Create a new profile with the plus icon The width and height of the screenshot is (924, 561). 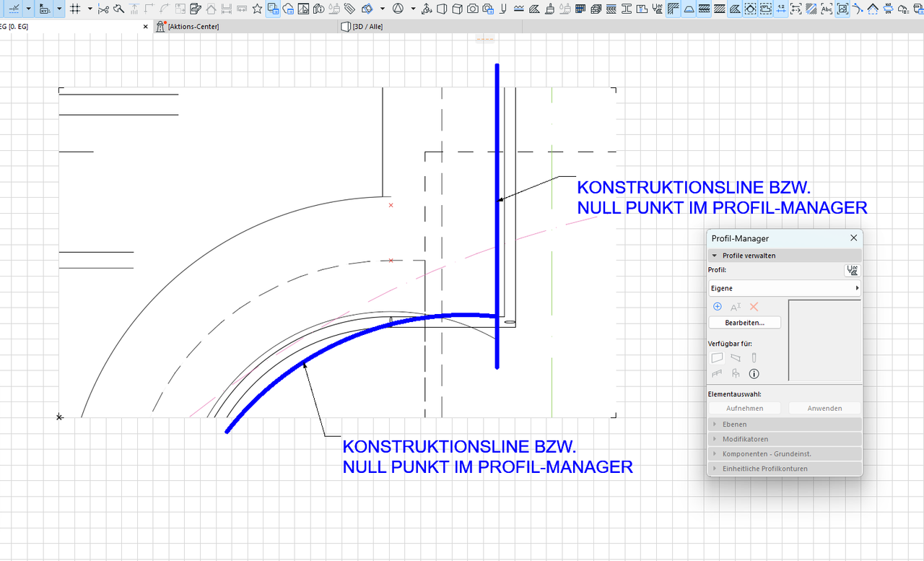717,306
